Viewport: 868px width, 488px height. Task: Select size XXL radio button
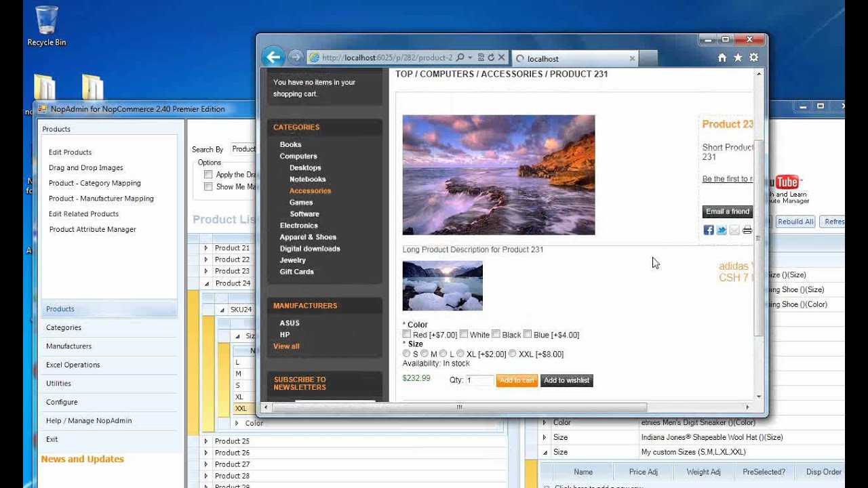coord(513,353)
